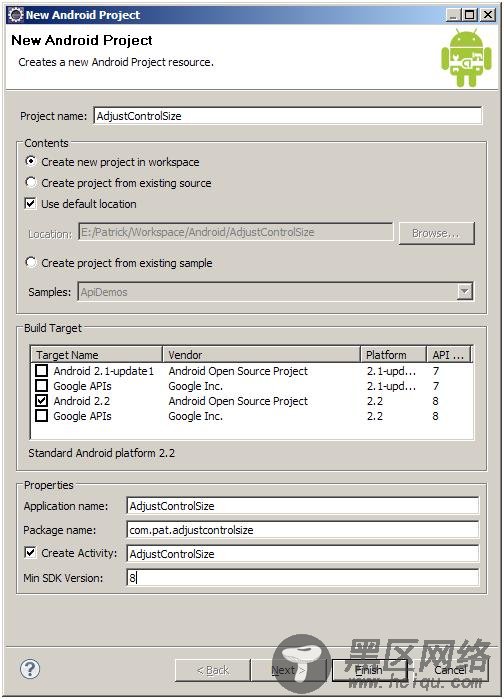Click the Platform column header

(x=393, y=355)
